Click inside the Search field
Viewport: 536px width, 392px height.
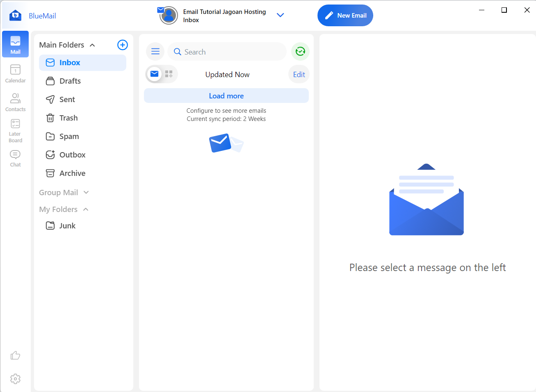(x=227, y=51)
